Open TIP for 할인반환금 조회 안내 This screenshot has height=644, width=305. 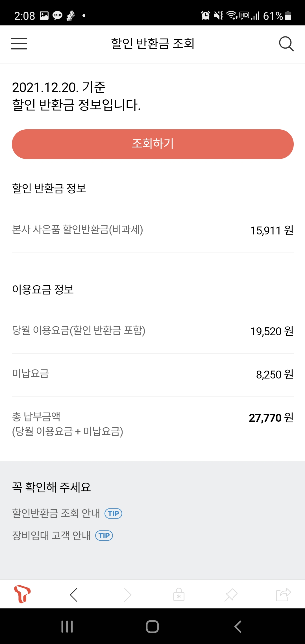(113, 514)
